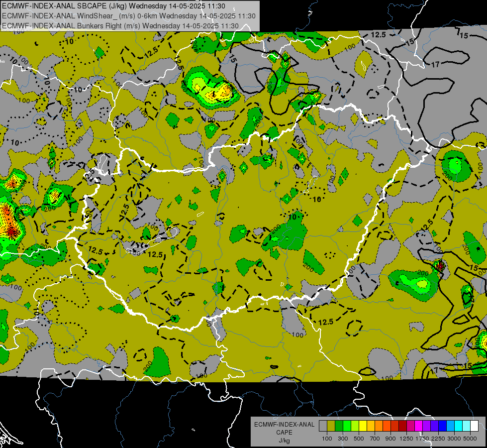
Task: Click the ECMWF-INDEX-ANAL legend label
Action: (285, 425)
